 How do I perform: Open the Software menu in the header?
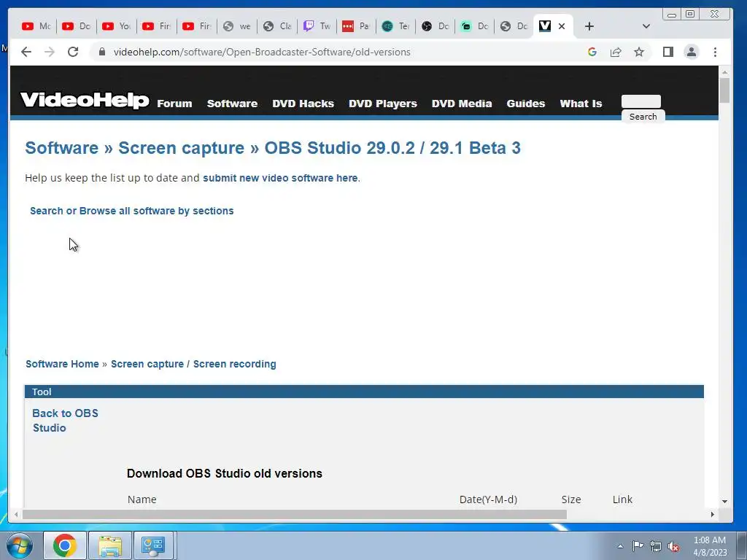pyautogui.click(x=232, y=104)
